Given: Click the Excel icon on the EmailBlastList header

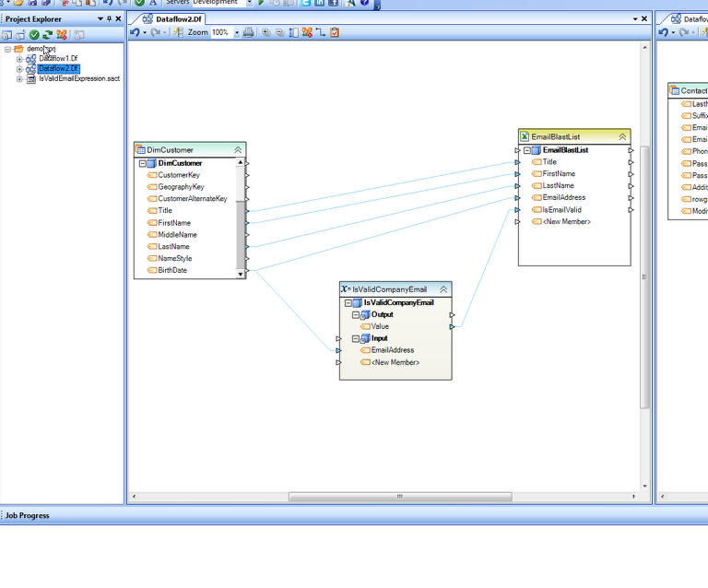Looking at the screenshot, I should [x=525, y=136].
